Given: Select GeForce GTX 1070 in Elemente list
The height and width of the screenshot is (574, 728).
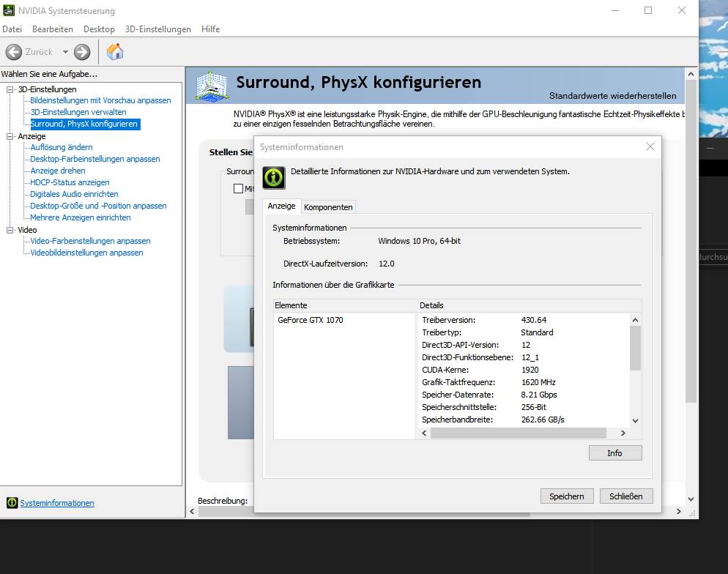Looking at the screenshot, I should point(310,320).
